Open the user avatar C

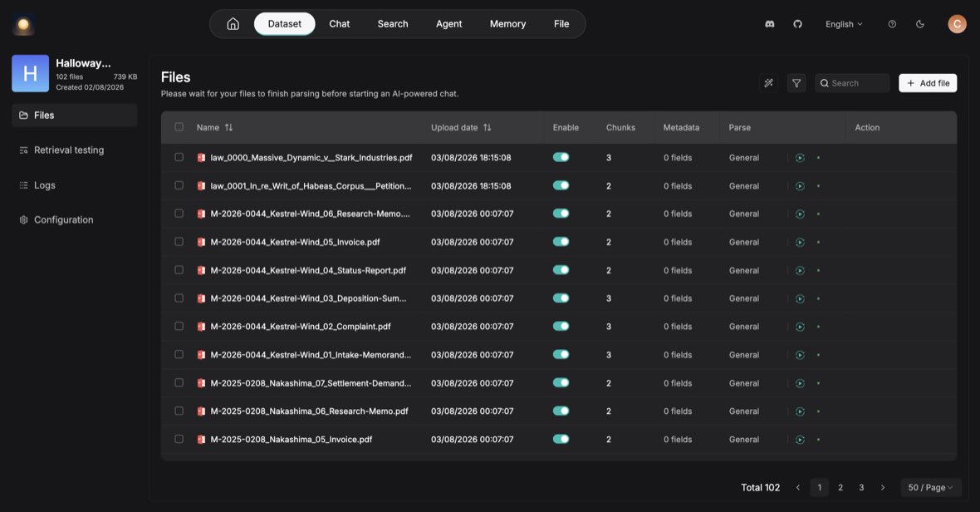(x=957, y=24)
